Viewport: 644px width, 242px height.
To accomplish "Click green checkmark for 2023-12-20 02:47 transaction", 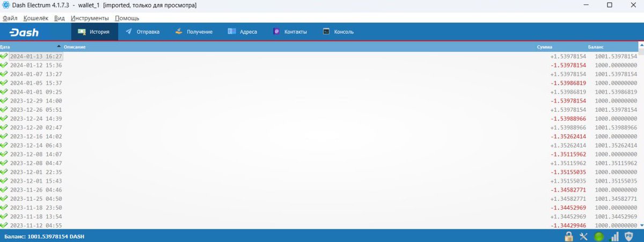I will click(4, 127).
